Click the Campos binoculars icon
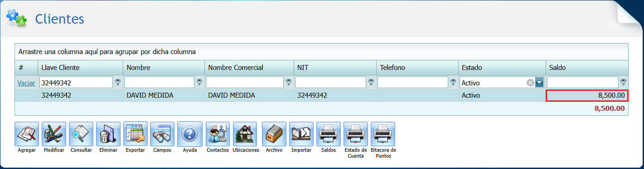 pyautogui.click(x=162, y=134)
